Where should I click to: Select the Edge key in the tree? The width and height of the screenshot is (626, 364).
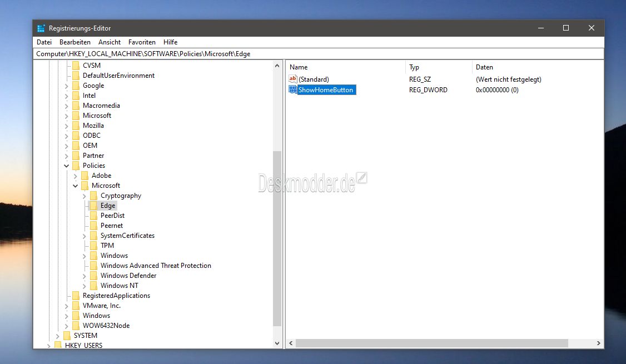point(108,206)
